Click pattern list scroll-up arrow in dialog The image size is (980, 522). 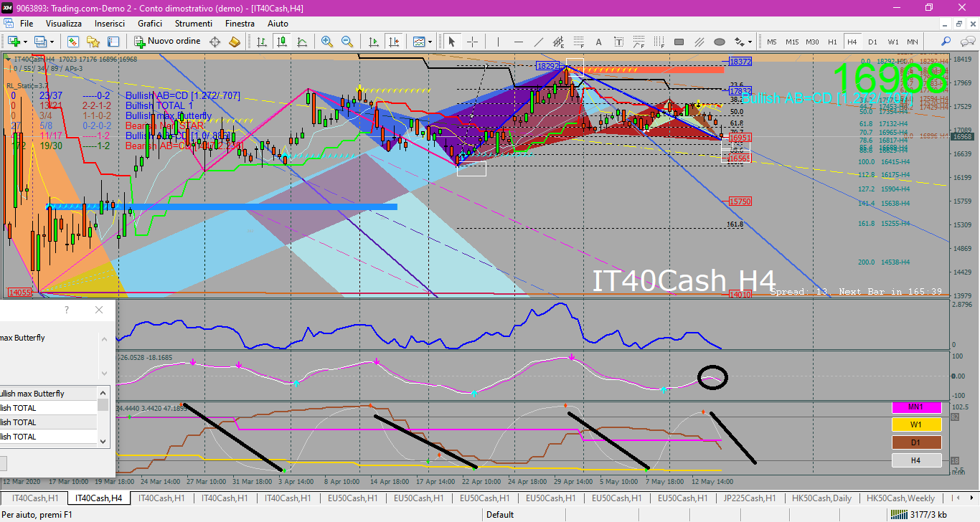click(x=103, y=392)
